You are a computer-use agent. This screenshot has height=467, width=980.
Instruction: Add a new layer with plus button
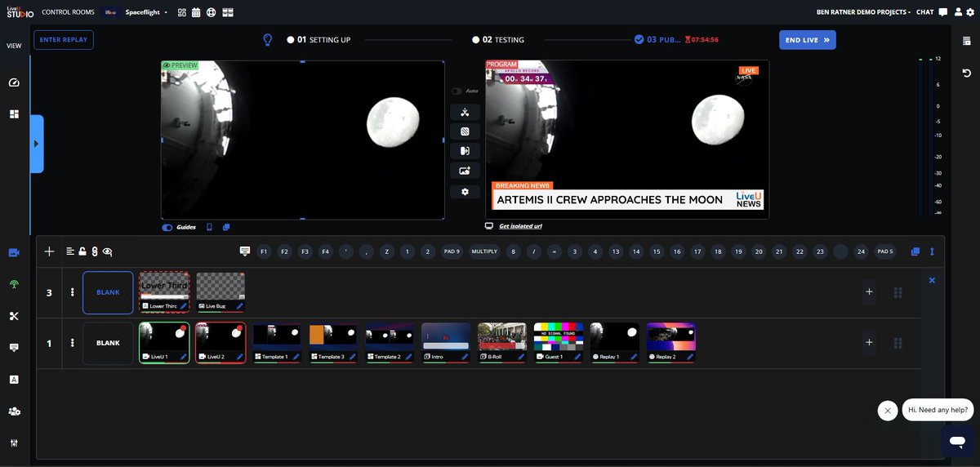pos(49,251)
